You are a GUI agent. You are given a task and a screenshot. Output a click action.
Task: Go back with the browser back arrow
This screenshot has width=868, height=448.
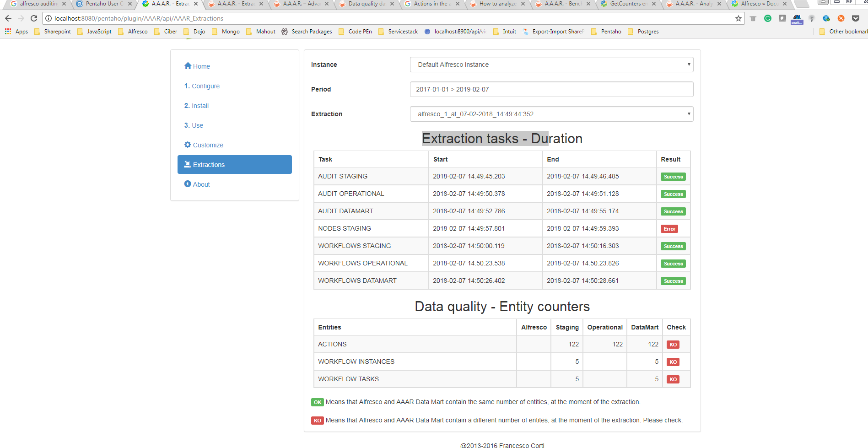click(x=8, y=18)
